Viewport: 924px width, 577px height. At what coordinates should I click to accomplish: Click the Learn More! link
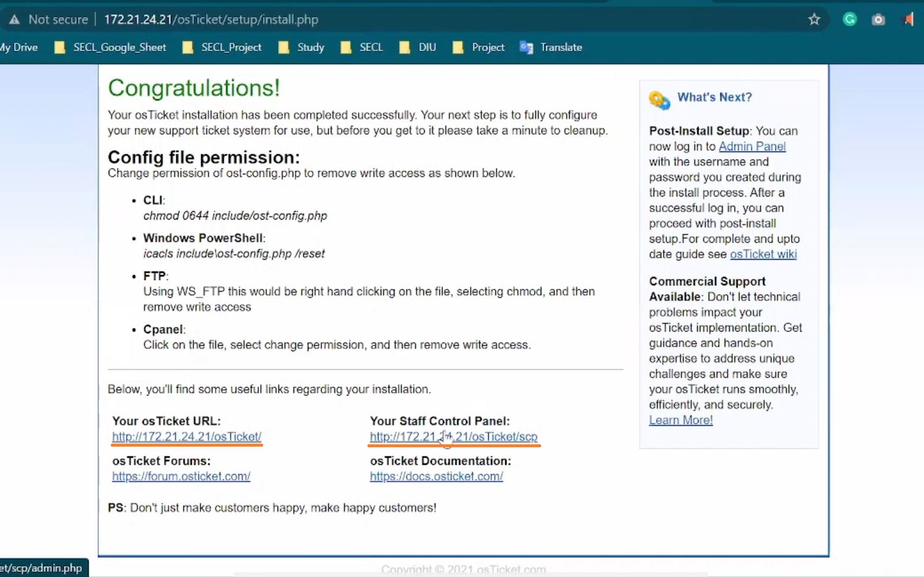(x=681, y=420)
